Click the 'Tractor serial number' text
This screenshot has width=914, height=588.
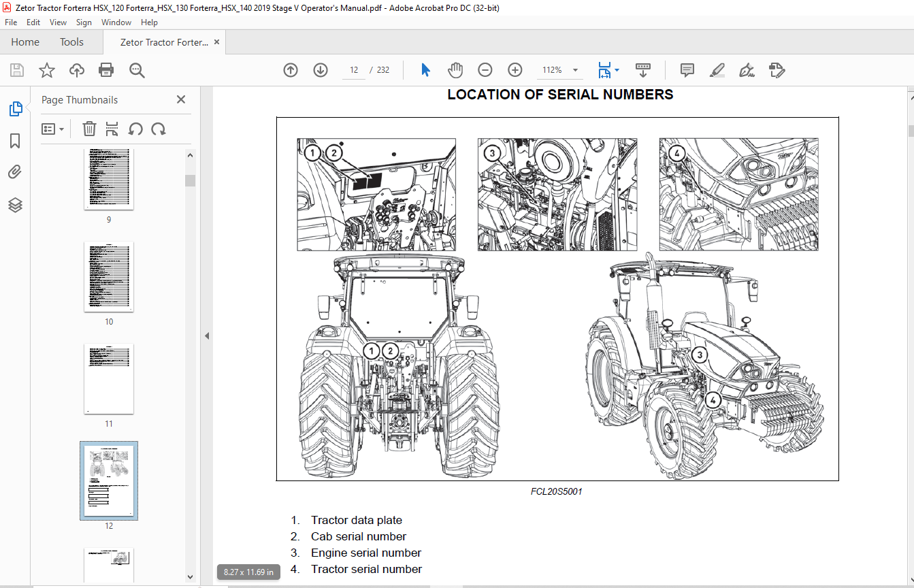367,569
